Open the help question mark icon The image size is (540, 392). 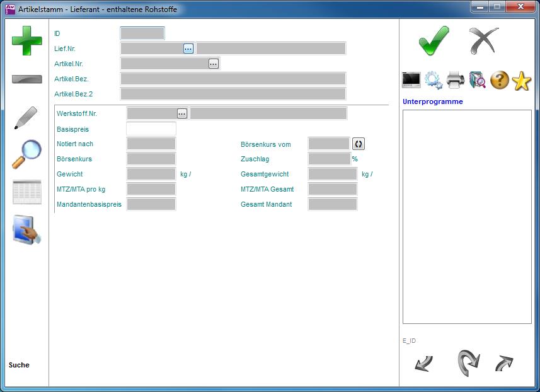pos(500,80)
